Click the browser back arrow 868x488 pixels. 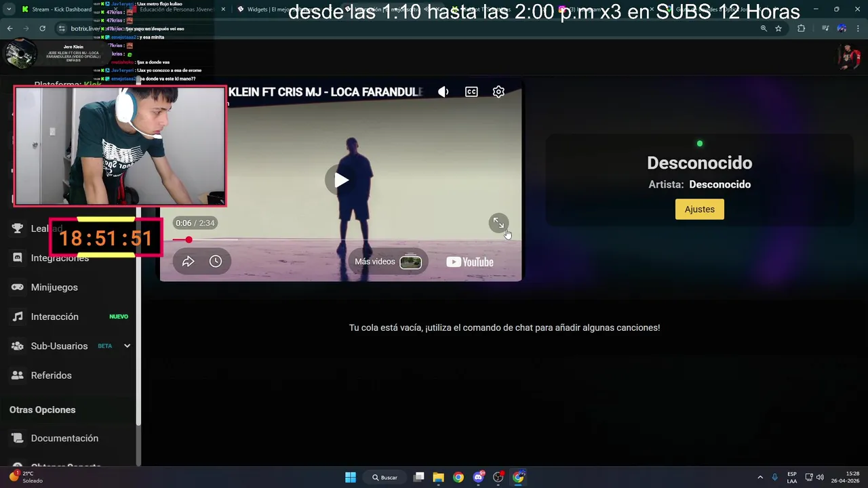click(9, 28)
